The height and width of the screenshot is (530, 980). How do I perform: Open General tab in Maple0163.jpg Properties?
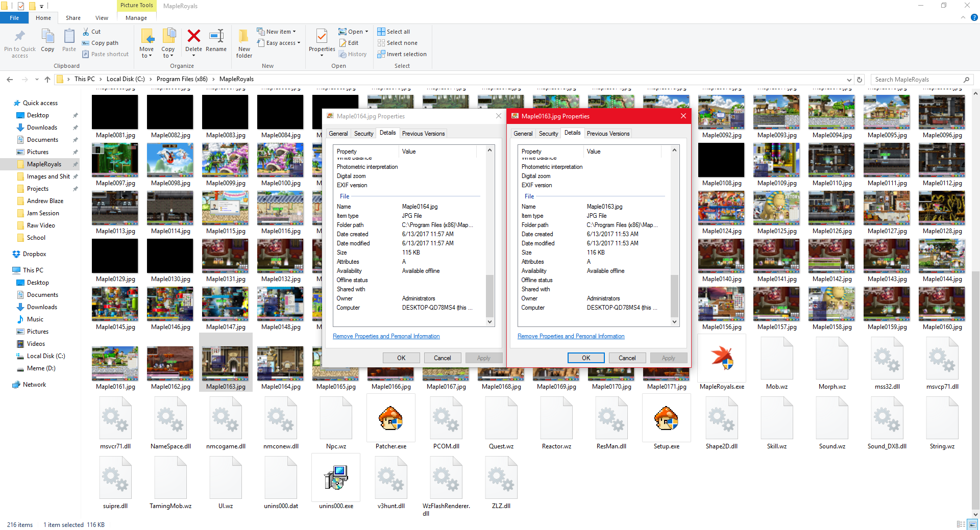point(523,134)
